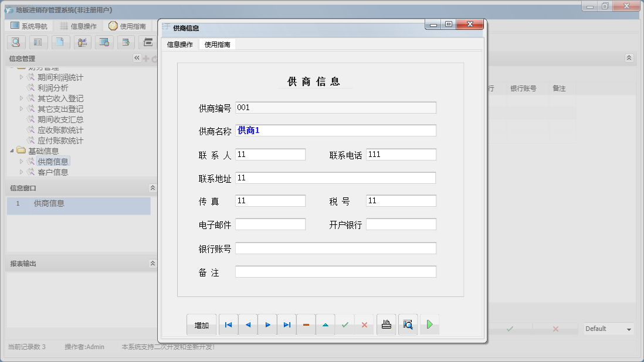644x362 pixels.
Task: Expand the 期间利润统计 tree node arrow
Action: [21, 77]
